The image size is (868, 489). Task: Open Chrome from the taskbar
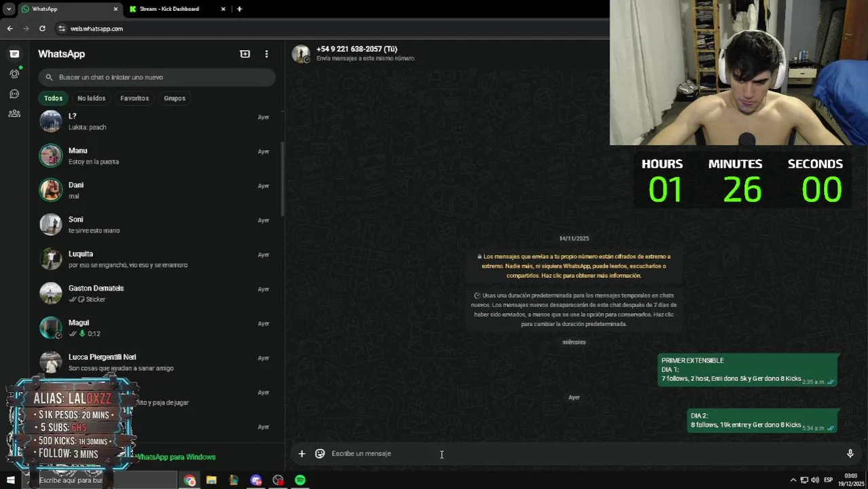click(189, 480)
